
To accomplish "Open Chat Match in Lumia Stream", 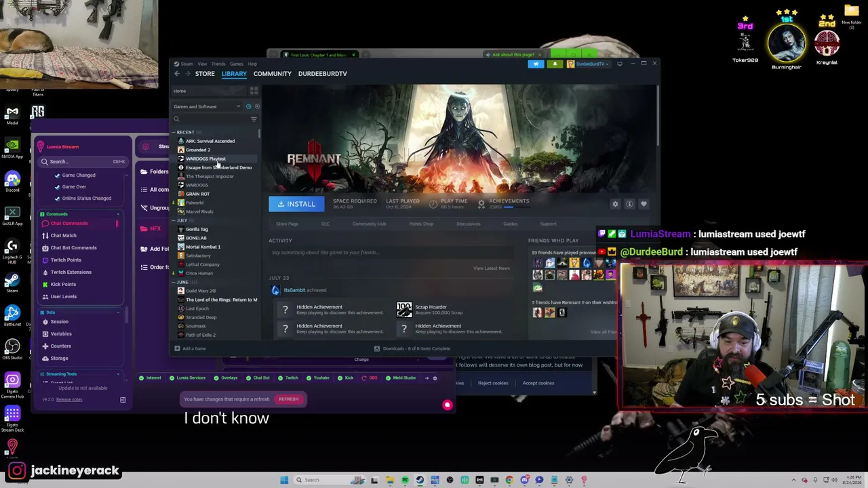I will pos(63,236).
